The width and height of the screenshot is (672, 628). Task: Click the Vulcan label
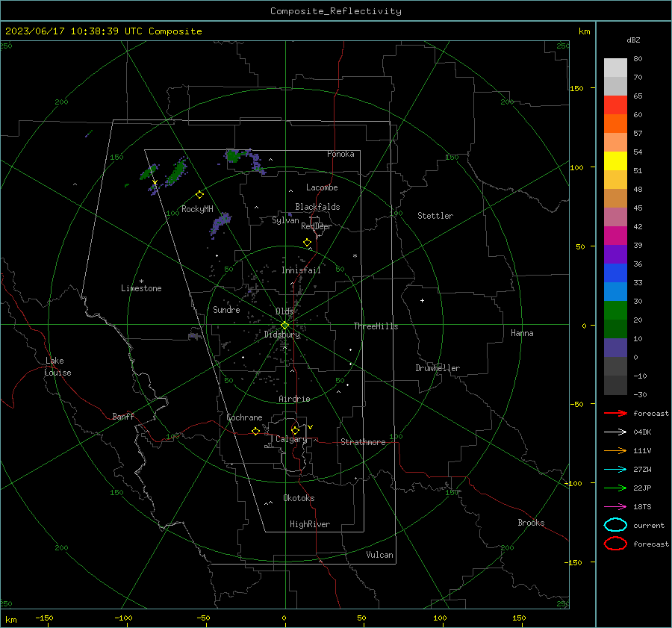click(379, 555)
